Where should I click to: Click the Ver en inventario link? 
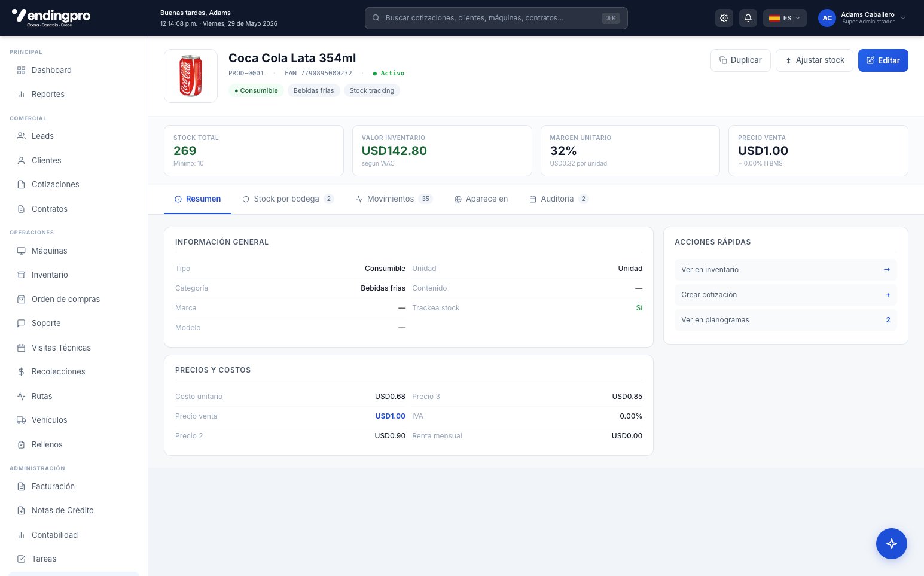[x=785, y=270]
